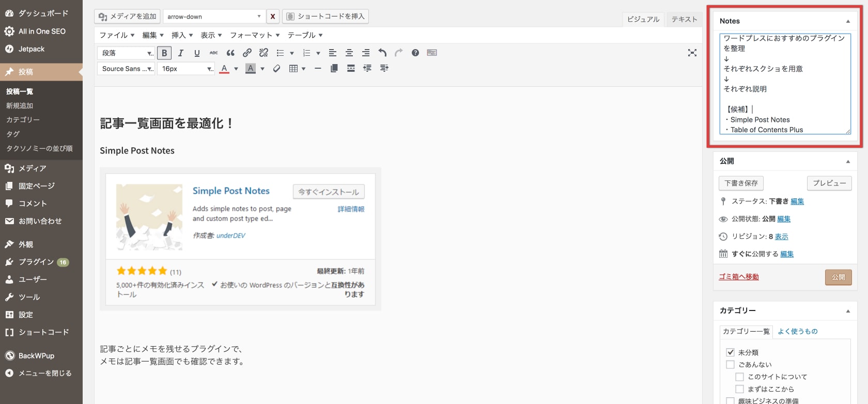Viewport: 868px width, 404px height.
Task: Uncheck the 未分類 category
Action: (731, 352)
